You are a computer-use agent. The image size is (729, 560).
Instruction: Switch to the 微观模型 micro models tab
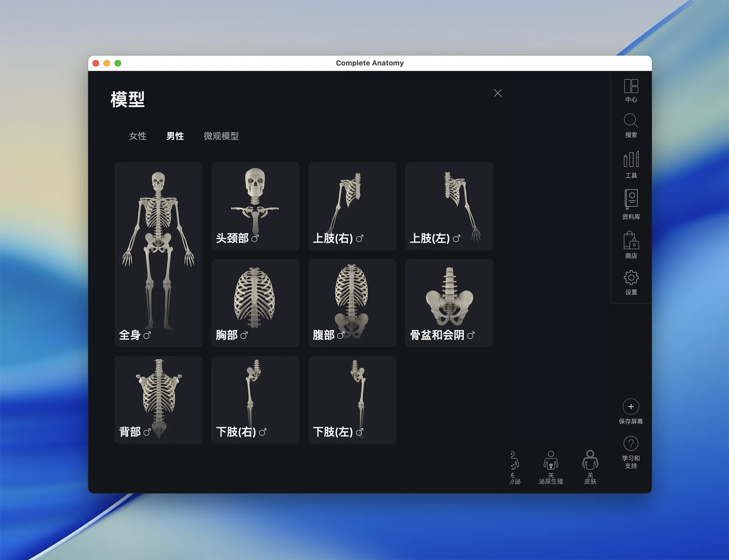(x=221, y=136)
